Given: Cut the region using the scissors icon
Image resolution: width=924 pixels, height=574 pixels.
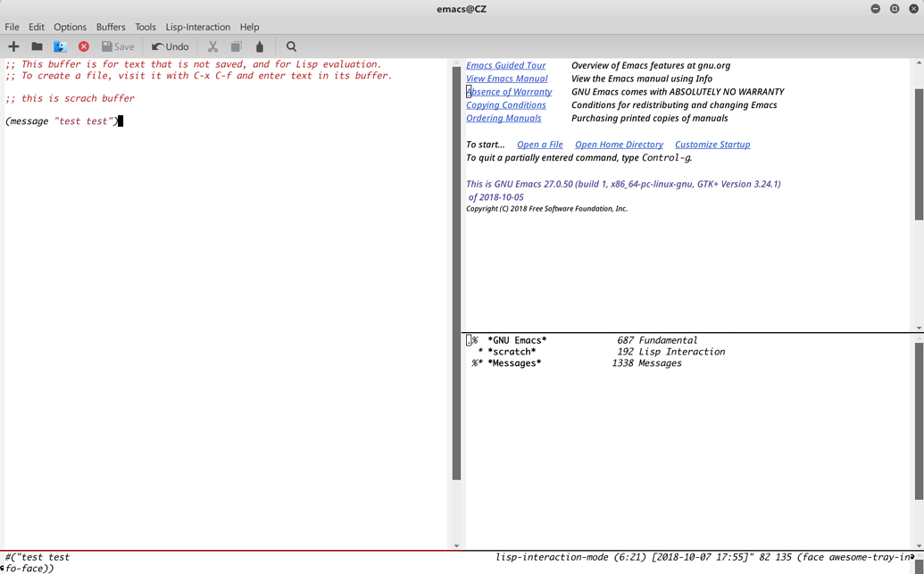Looking at the screenshot, I should pyautogui.click(x=211, y=46).
